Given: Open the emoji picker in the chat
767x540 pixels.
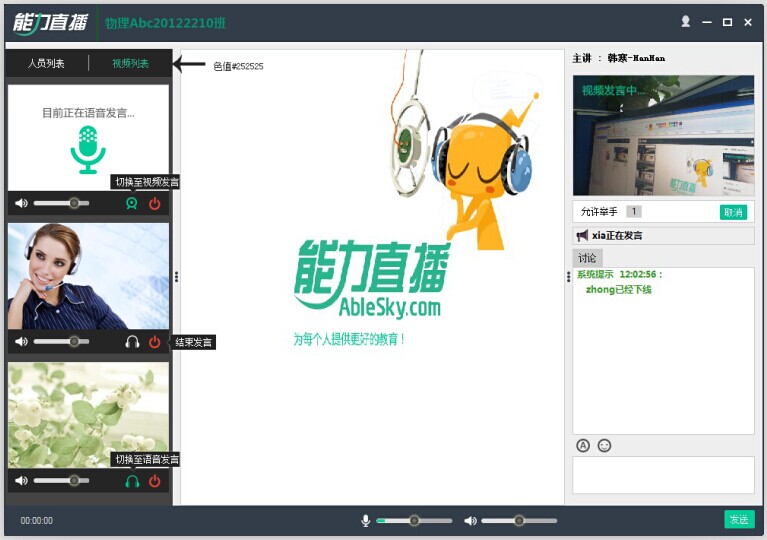Looking at the screenshot, I should (x=604, y=445).
